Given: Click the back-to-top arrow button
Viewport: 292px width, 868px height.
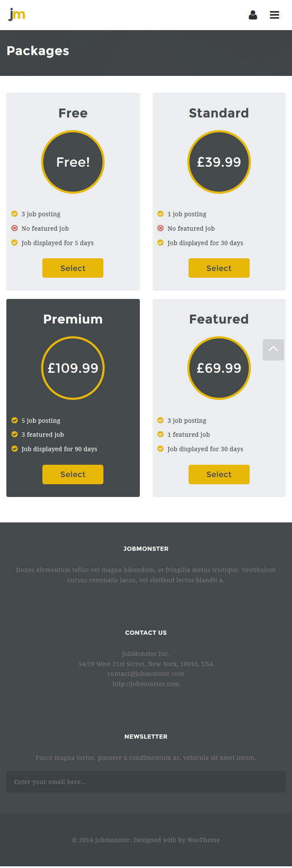Looking at the screenshot, I should 273,350.
